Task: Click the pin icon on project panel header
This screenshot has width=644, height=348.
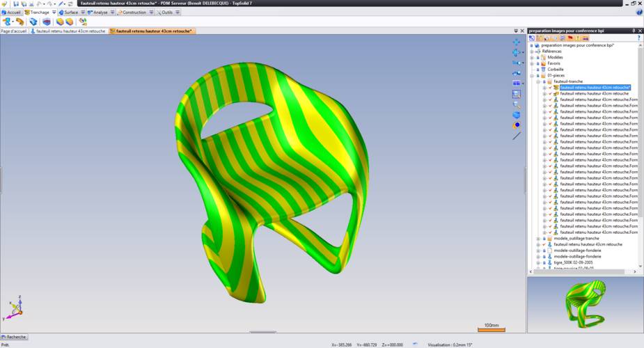Action: (x=634, y=31)
